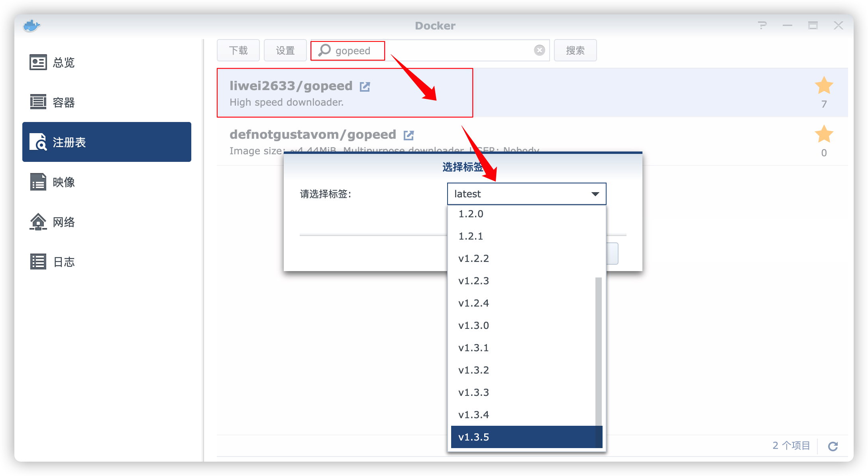The width and height of the screenshot is (868, 476).
Task: Click the 下载 button
Action: pyautogui.click(x=238, y=50)
